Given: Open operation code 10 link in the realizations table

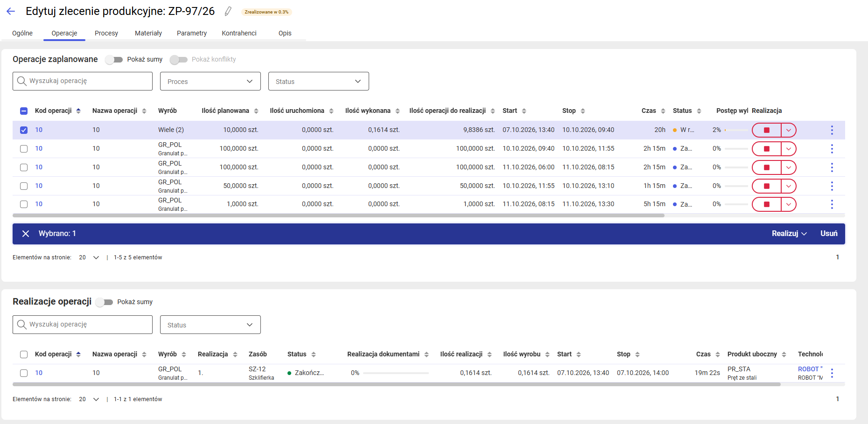Looking at the screenshot, I should [x=39, y=373].
